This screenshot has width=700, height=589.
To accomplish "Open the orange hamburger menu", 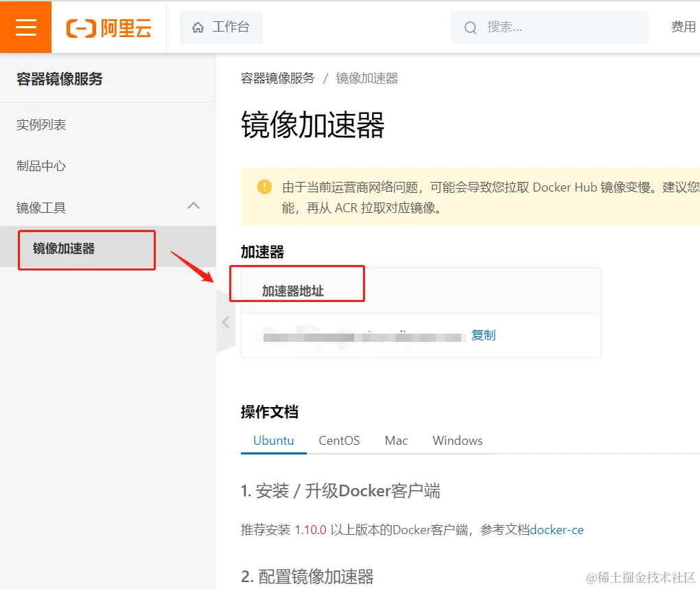I will pos(25,27).
